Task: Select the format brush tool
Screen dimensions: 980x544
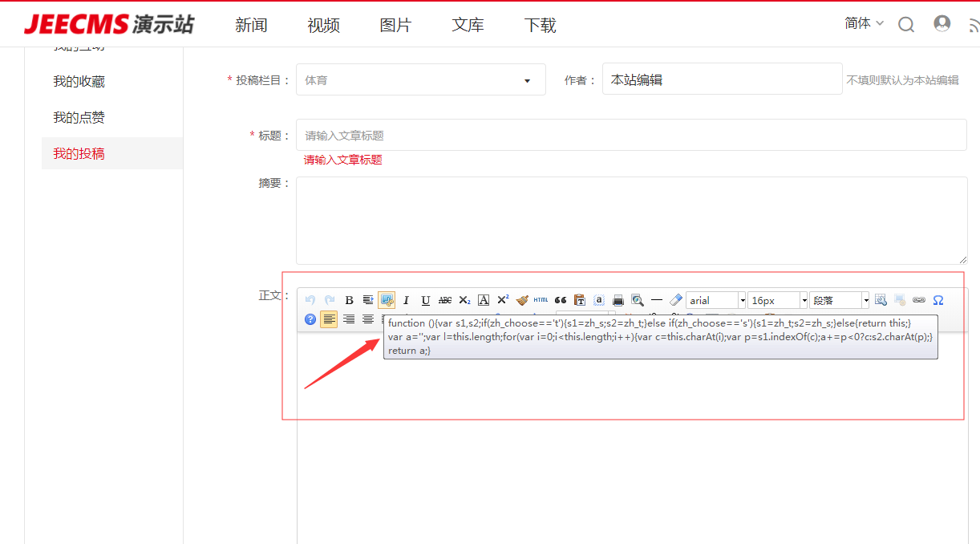Action: pyautogui.click(x=522, y=300)
